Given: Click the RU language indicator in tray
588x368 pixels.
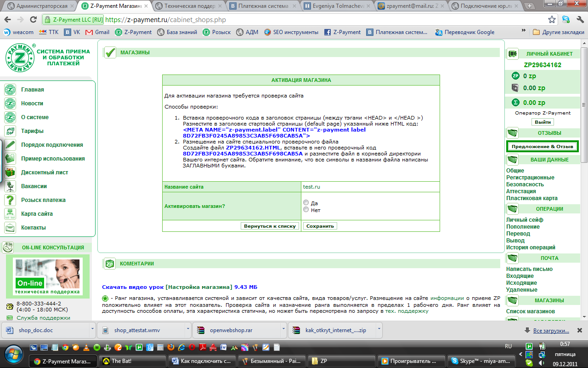Looking at the screenshot, I should [508, 346].
